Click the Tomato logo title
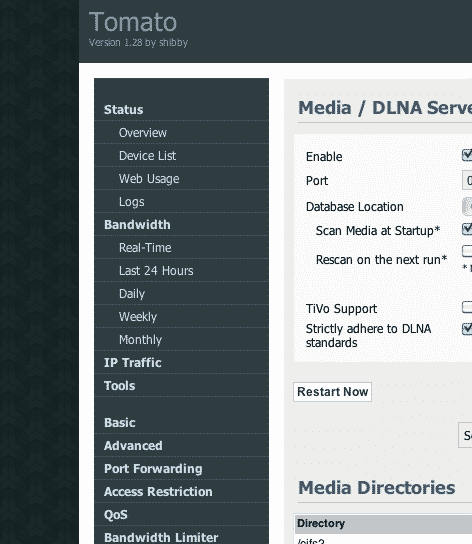This screenshot has height=544, width=472. point(133,22)
